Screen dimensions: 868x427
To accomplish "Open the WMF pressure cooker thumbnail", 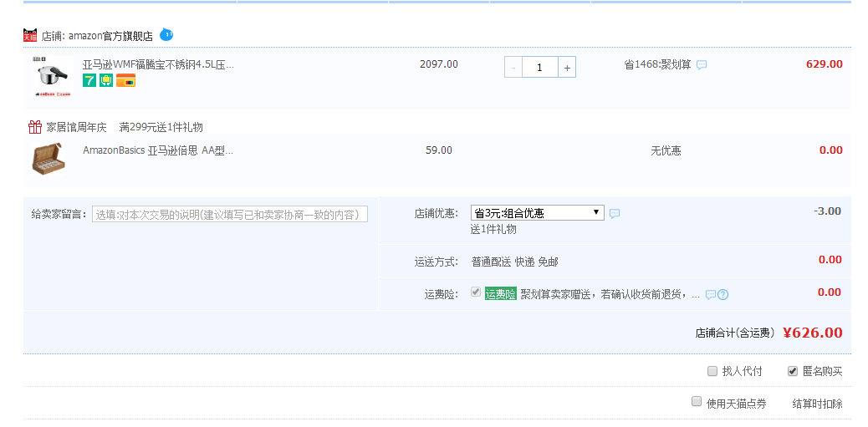I will click(52, 76).
